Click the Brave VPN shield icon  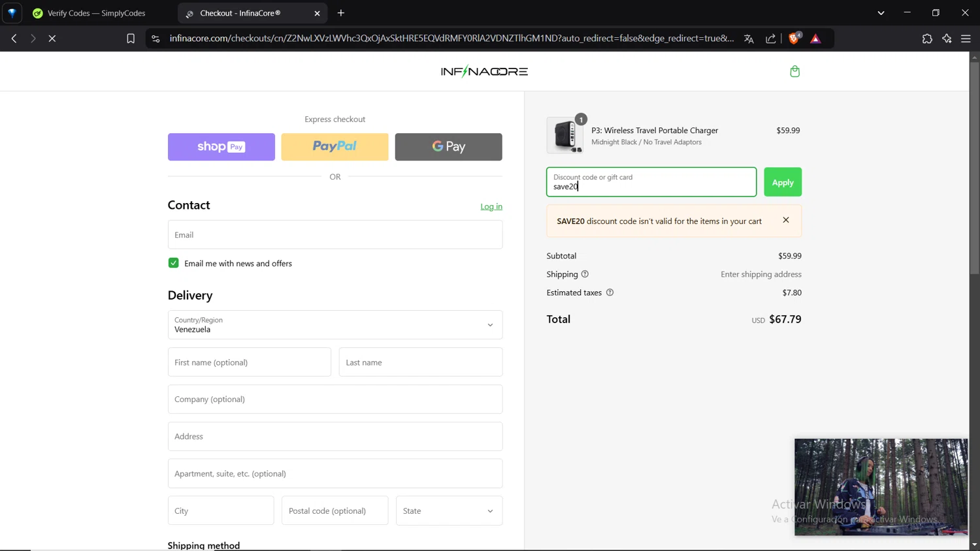pos(12,13)
